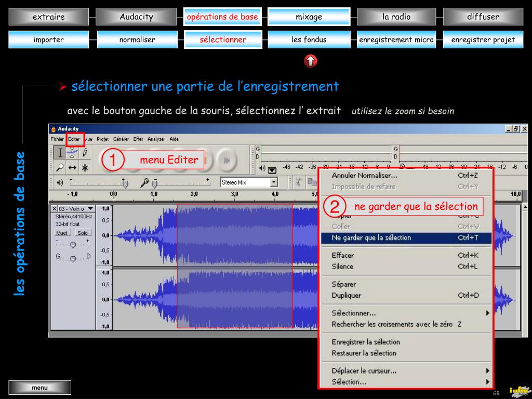Choose Restaurer la sélection
This screenshot has width=532, height=399.
[406, 353]
